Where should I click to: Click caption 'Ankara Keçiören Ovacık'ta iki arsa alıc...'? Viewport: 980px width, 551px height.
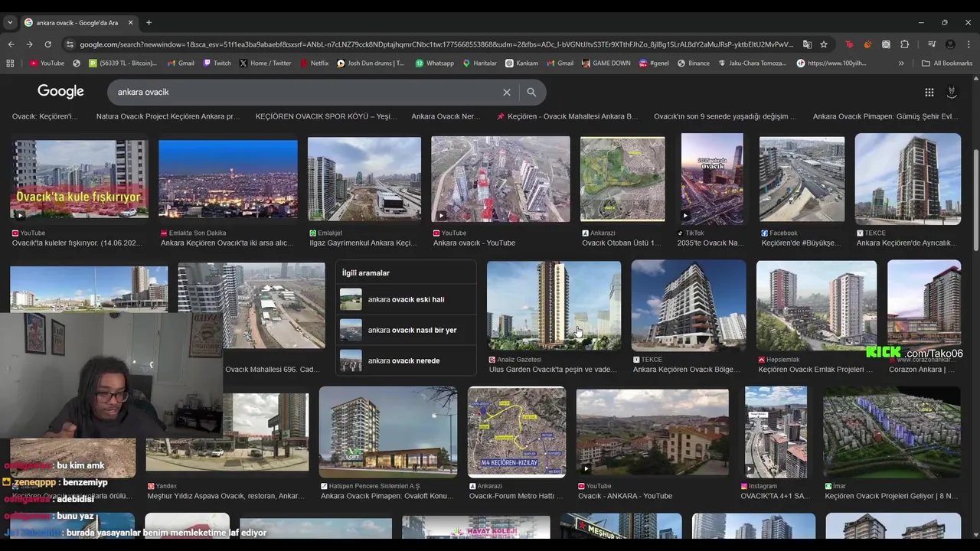[x=227, y=243]
